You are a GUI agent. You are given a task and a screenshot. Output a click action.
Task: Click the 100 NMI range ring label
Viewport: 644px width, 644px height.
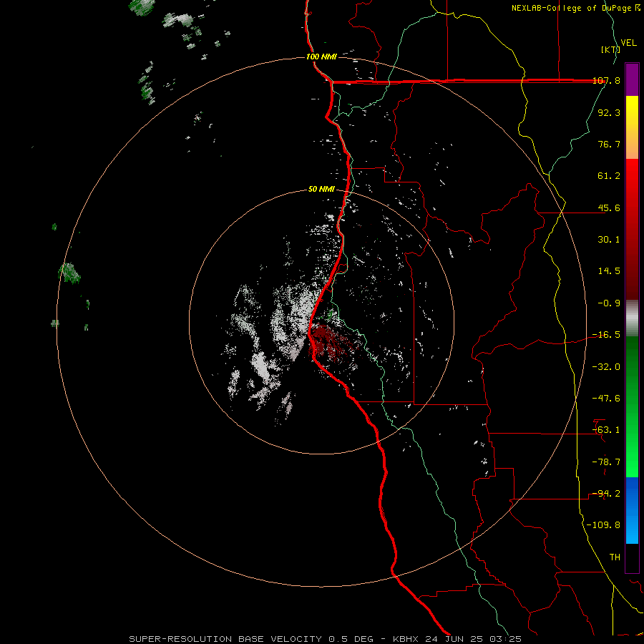(321, 57)
